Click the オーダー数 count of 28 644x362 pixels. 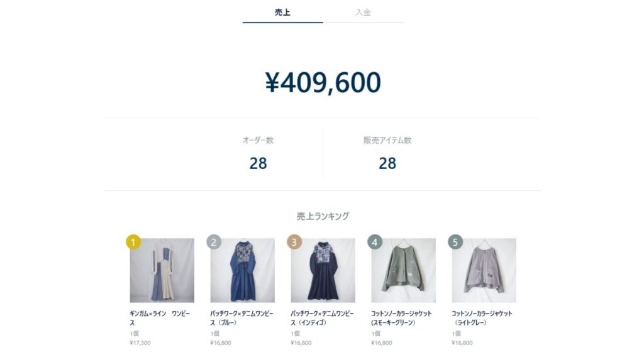point(258,163)
